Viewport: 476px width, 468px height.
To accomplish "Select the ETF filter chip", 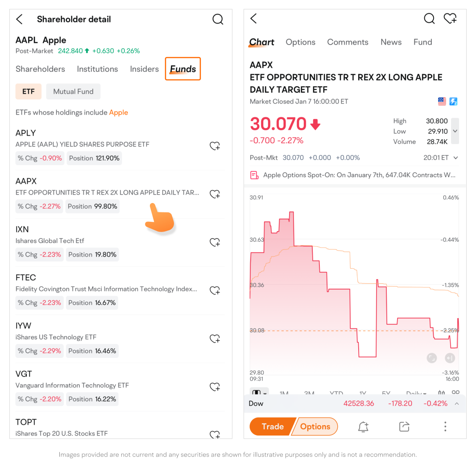I will click(29, 91).
